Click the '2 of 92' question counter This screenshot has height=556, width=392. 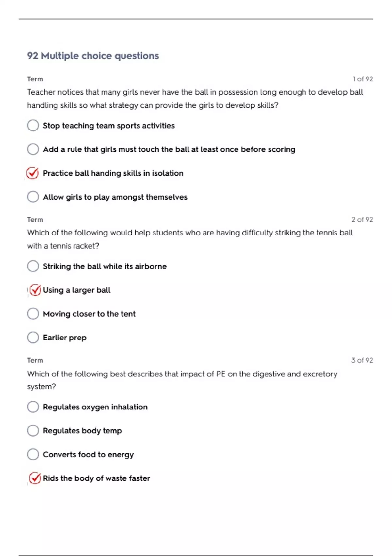362,219
